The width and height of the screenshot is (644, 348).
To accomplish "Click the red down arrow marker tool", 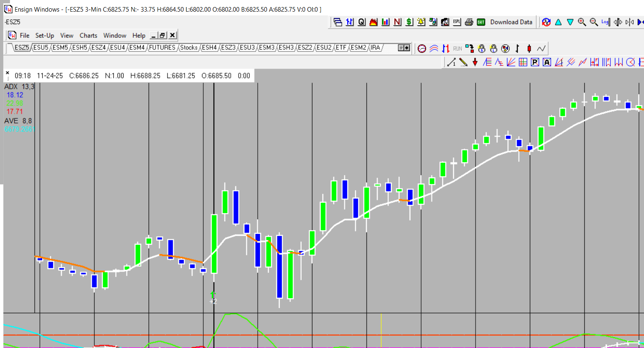I will 475,62.
